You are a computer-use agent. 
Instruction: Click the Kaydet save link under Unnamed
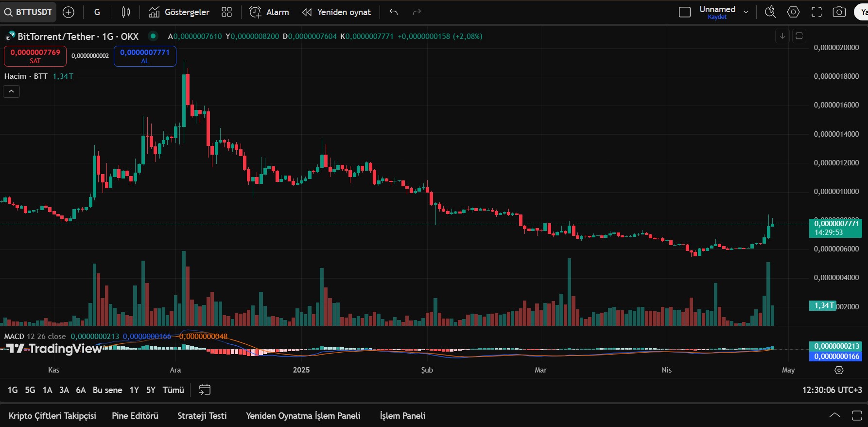pos(717,17)
